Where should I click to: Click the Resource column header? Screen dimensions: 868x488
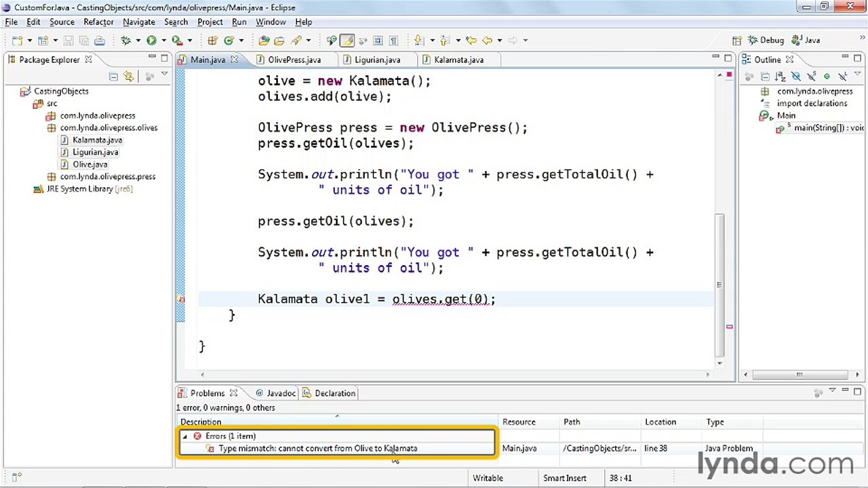528,422
